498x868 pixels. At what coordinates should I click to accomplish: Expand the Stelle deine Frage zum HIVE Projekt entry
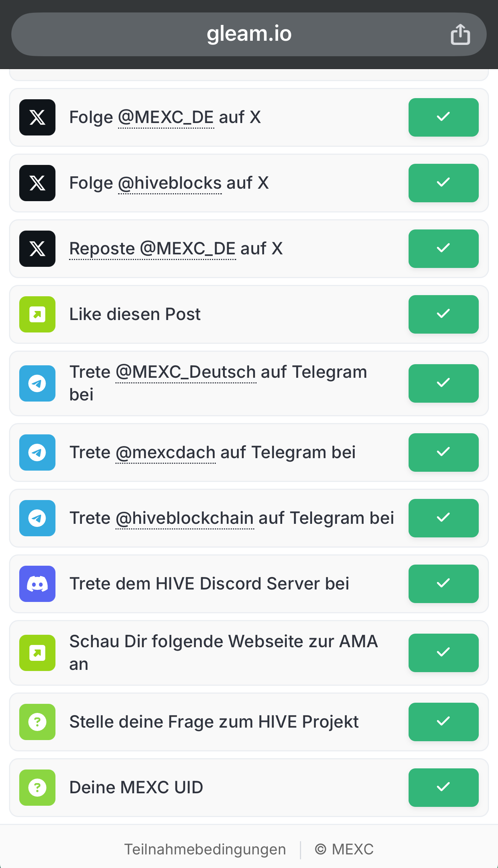click(214, 722)
